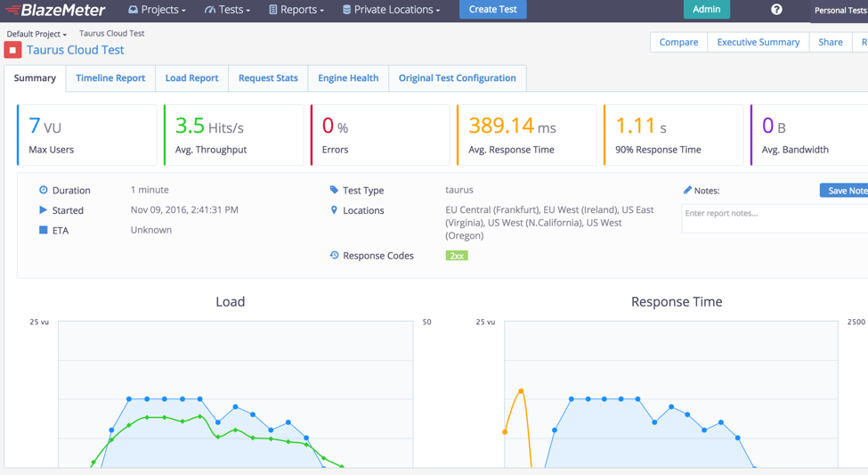This screenshot has height=475, width=868.
Task: Open the Executive Summary
Action: [x=758, y=42]
